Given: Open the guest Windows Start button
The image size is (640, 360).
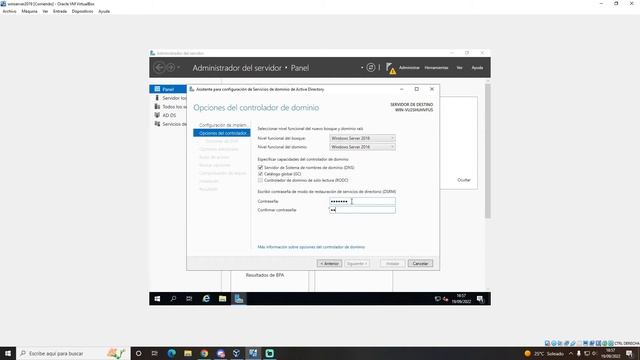Looking at the screenshot, I should tap(157, 299).
